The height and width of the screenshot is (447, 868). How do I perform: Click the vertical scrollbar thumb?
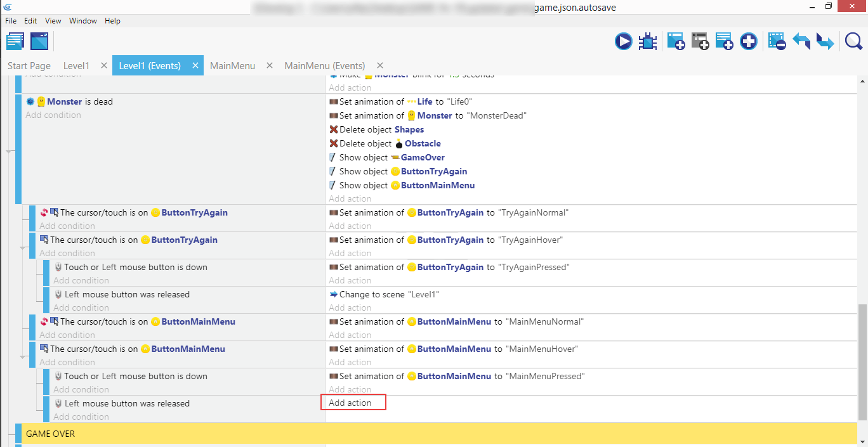tap(862, 361)
